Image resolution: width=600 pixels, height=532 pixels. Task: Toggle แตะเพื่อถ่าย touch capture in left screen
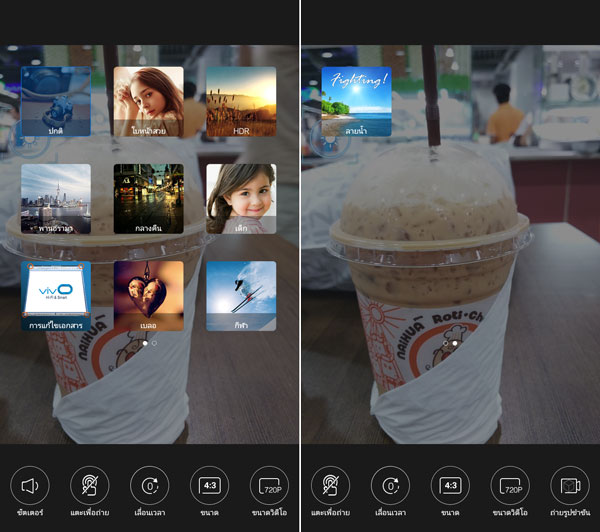pyautogui.click(x=90, y=486)
